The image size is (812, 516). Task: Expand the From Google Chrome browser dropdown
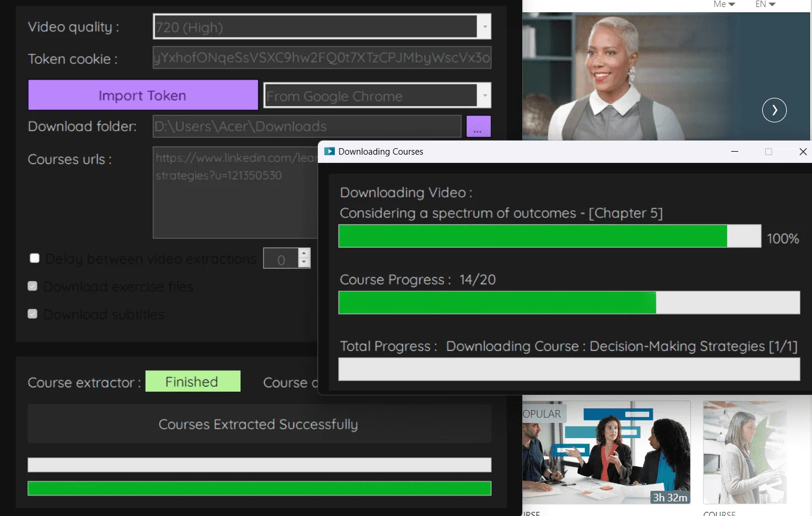tap(377, 95)
